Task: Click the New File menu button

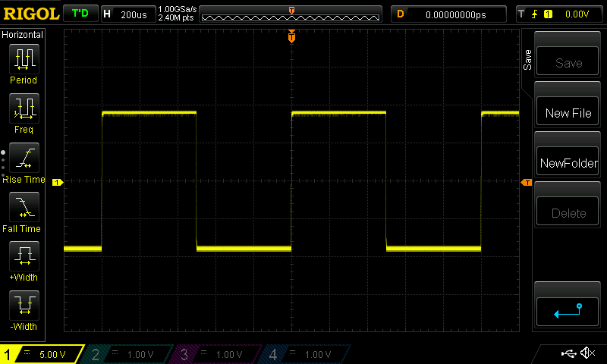Action: pos(568,113)
